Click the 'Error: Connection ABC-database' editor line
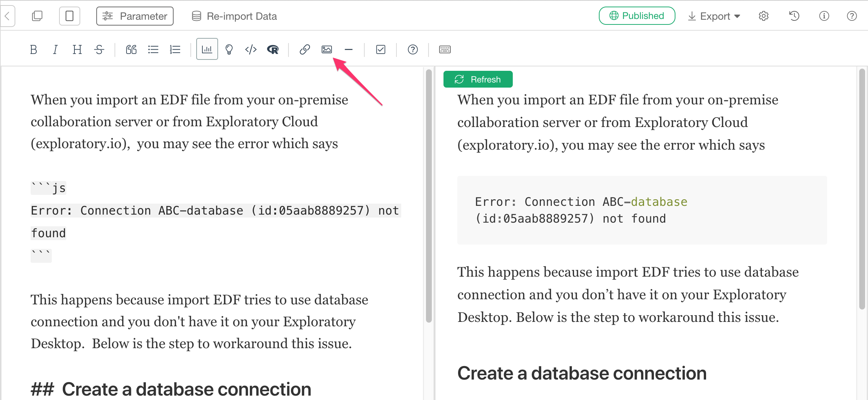This screenshot has width=868, height=400. point(216,211)
